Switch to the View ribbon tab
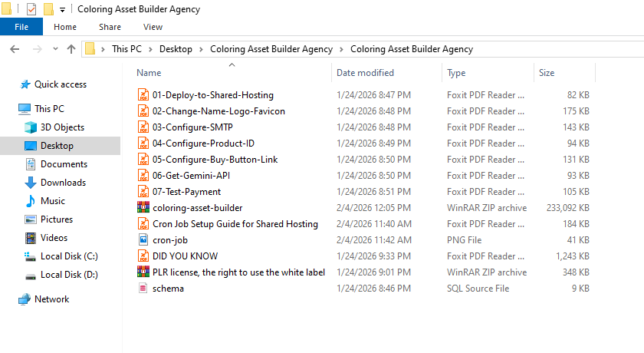This screenshot has height=353, width=644. point(153,27)
